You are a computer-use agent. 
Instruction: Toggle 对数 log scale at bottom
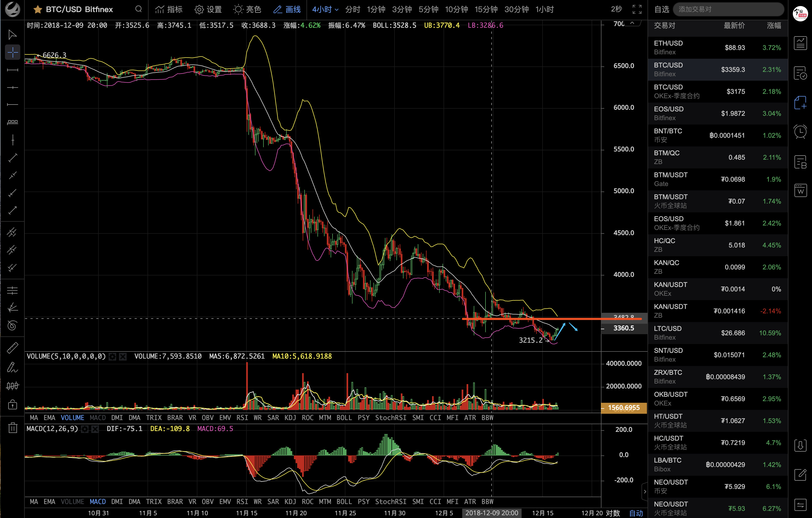point(612,513)
